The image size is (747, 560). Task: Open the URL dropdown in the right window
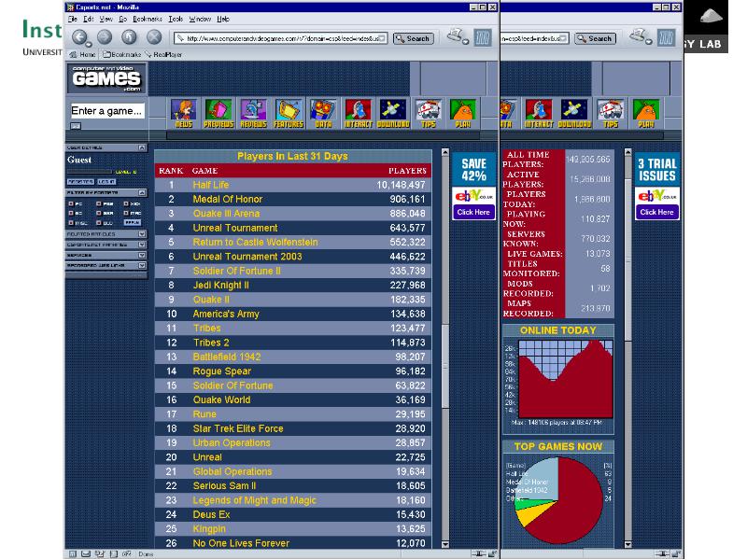click(564, 38)
